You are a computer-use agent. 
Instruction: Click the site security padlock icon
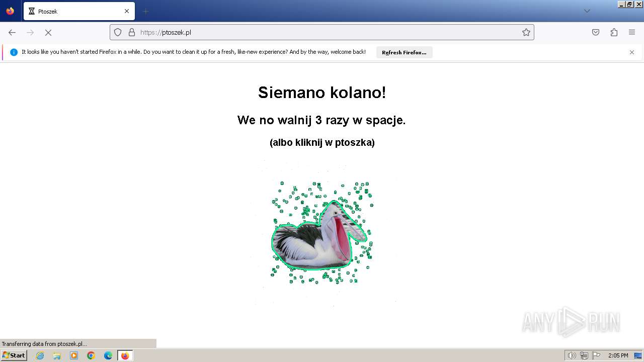point(132,32)
